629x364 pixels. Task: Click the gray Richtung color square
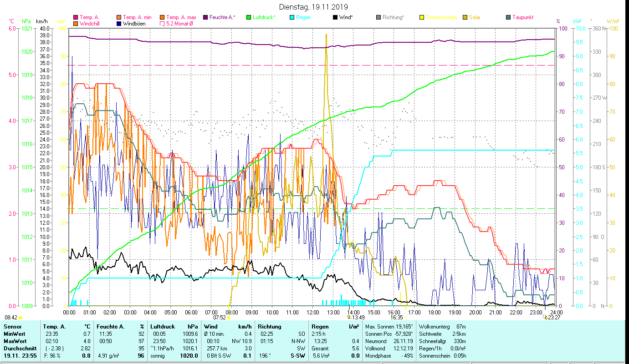point(378,18)
